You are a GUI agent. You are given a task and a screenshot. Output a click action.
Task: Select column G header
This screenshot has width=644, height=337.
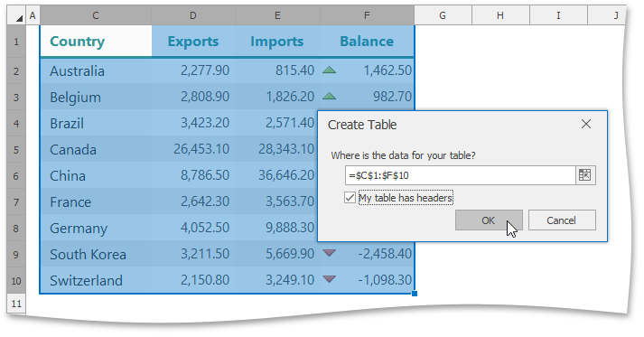(443, 15)
